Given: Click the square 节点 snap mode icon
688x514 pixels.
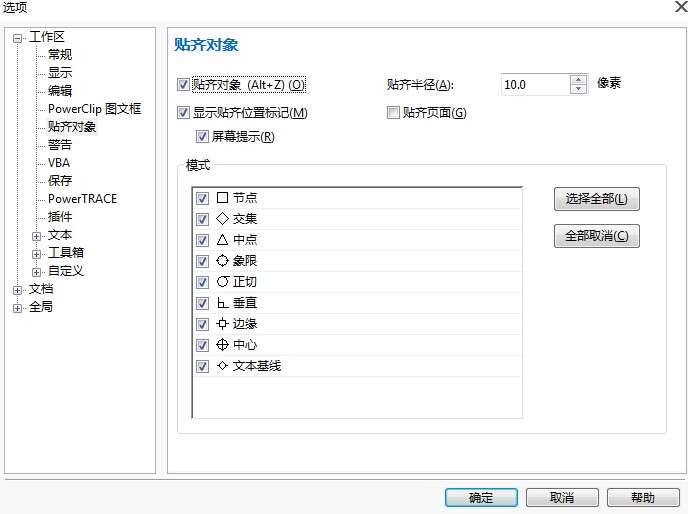Looking at the screenshot, I should [x=222, y=198].
